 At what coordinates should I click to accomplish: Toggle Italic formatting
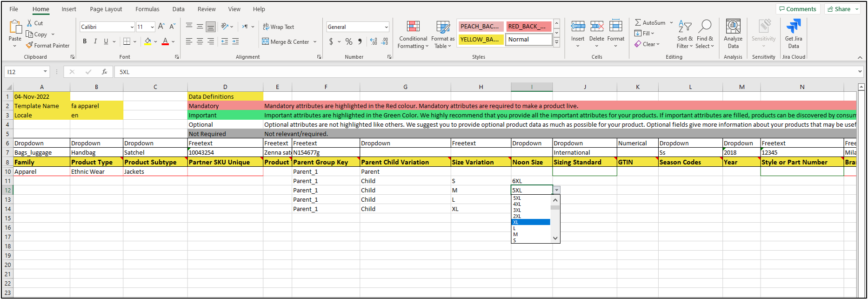95,41
